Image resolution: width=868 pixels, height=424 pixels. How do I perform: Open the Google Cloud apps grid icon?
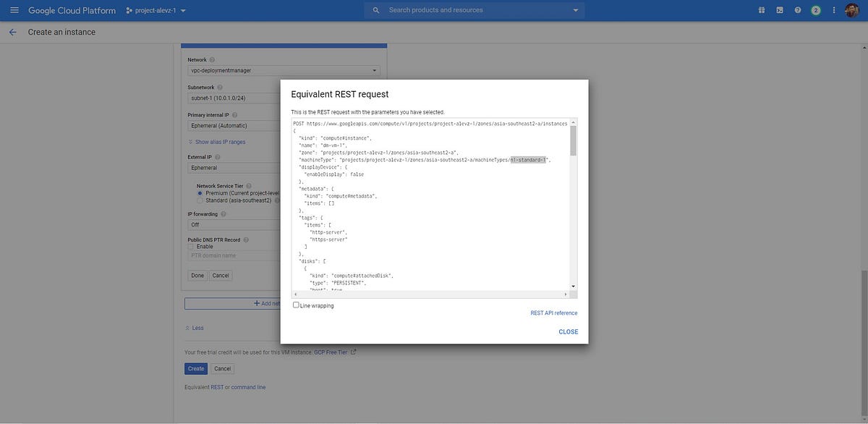tap(761, 10)
